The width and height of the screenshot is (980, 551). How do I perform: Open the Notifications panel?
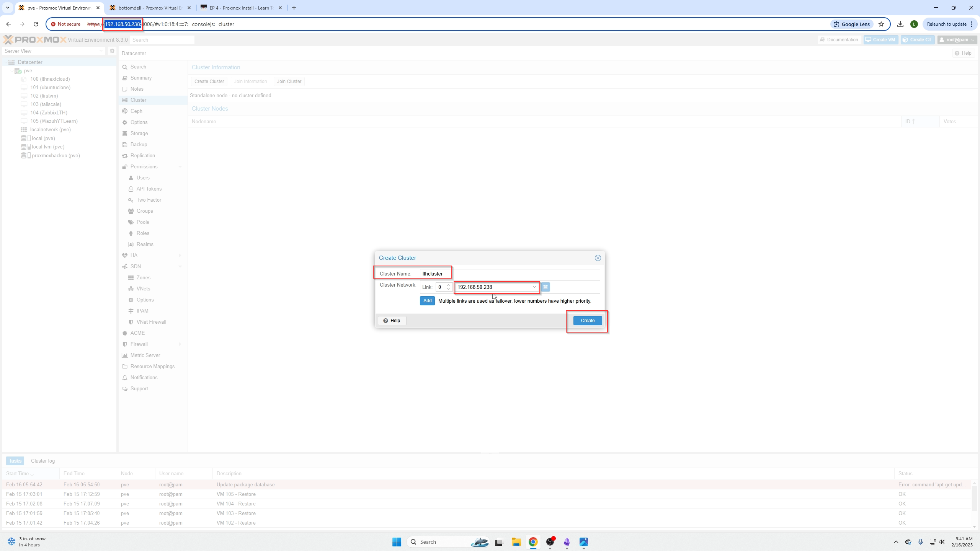tap(144, 377)
